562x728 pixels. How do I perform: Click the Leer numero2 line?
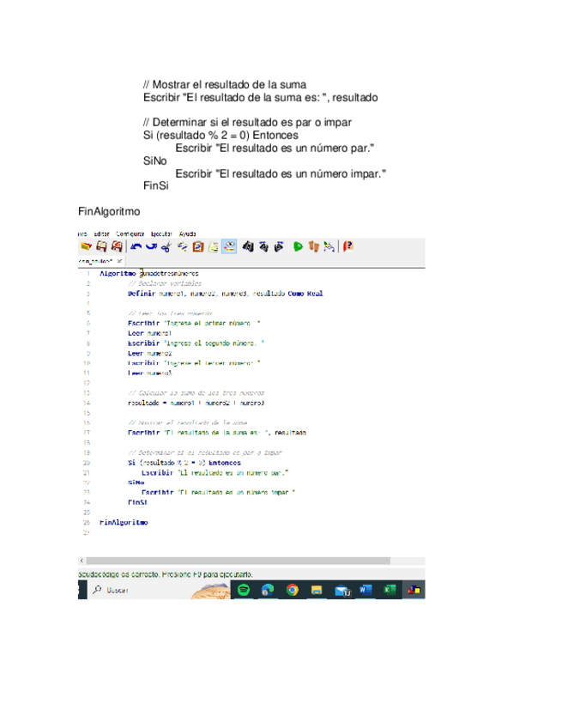click(149, 354)
